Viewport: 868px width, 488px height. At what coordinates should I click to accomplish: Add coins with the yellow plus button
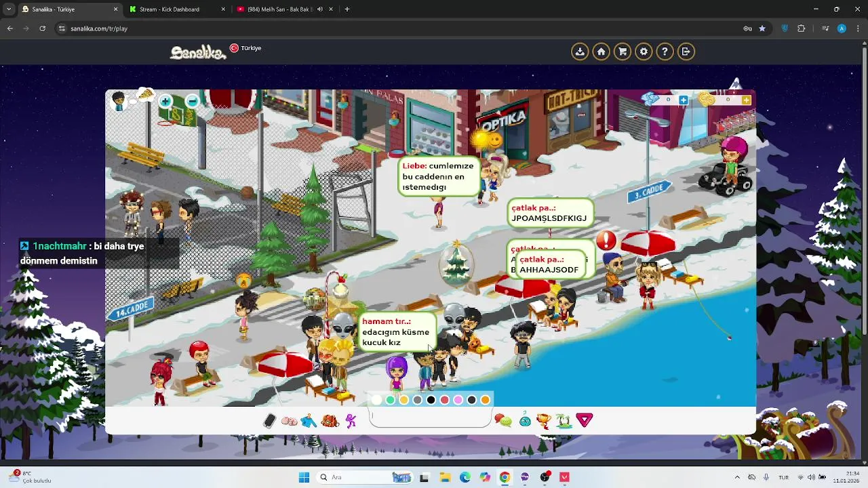tap(746, 100)
